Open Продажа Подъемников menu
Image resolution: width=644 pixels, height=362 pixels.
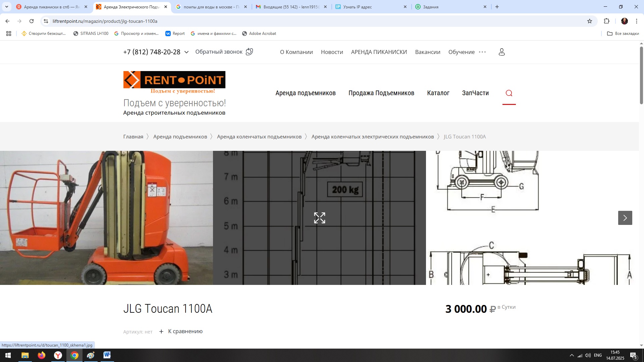point(381,93)
